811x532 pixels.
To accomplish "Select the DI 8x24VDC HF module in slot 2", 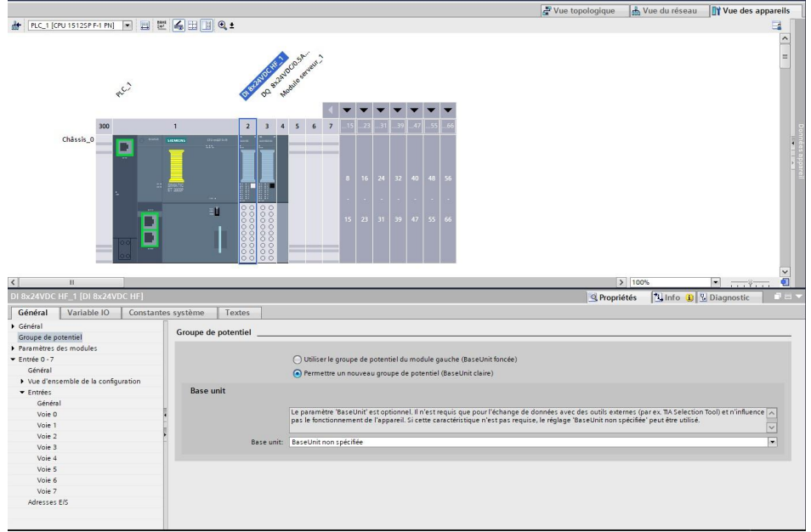I will 247,199.
